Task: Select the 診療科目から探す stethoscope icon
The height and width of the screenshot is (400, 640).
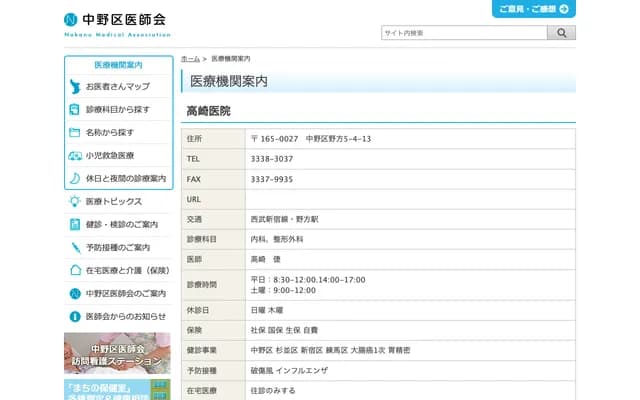Action: (x=75, y=109)
